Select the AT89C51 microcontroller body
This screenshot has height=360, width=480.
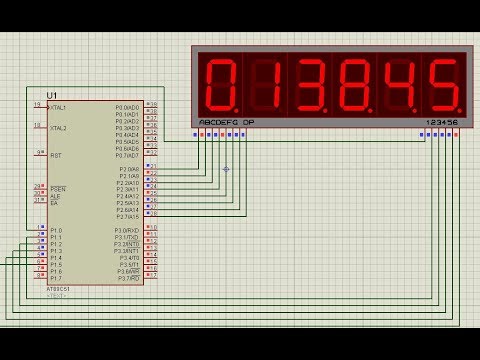tap(95, 193)
